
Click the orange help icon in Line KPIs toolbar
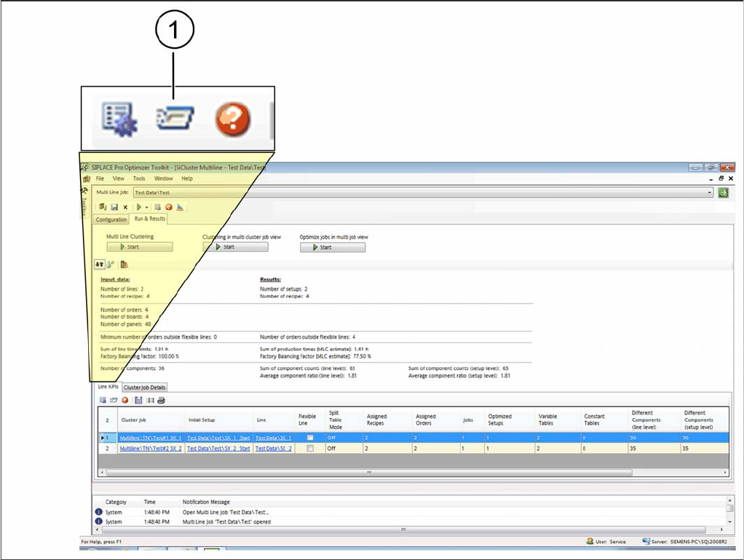pos(124,400)
